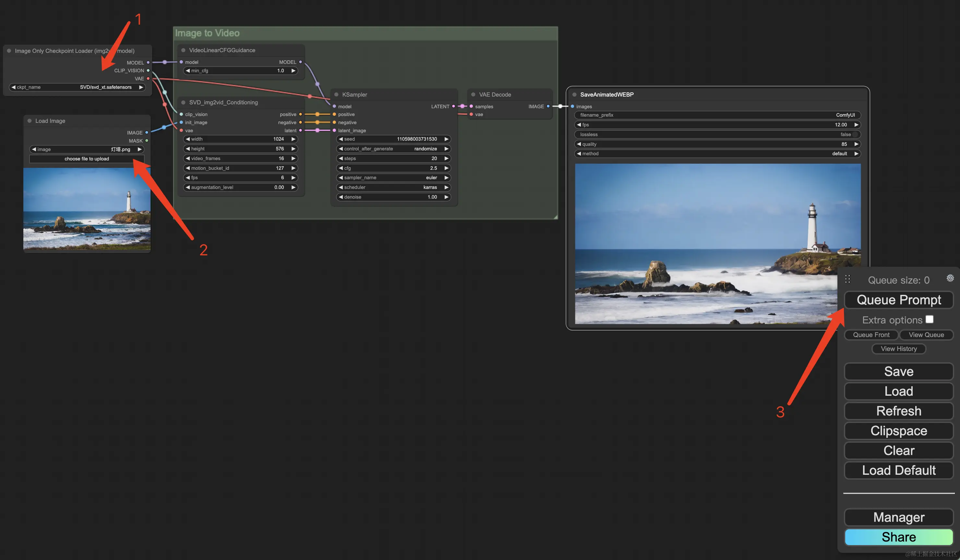Click choose file to upload button

tap(87, 159)
